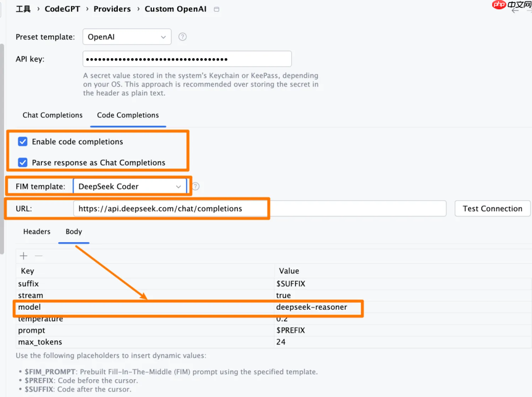Disable the Enable code completions checkbox
The height and width of the screenshot is (397, 532).
(x=23, y=142)
